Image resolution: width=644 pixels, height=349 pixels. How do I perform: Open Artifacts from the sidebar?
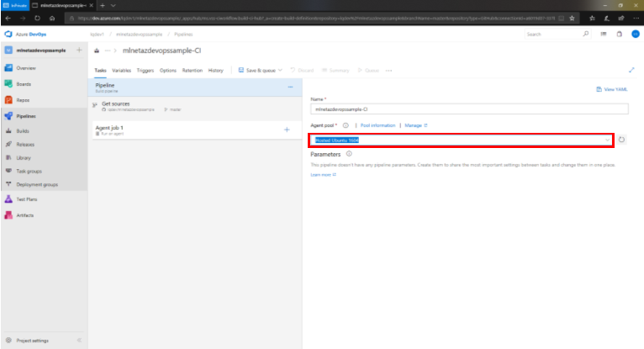click(25, 214)
